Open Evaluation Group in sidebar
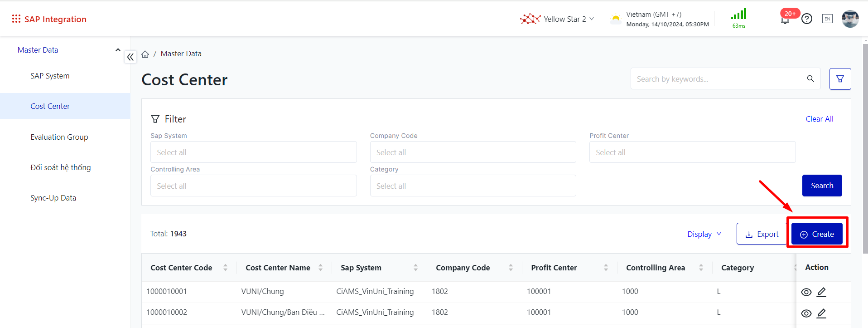Image resolution: width=868 pixels, height=328 pixels. 59,137
